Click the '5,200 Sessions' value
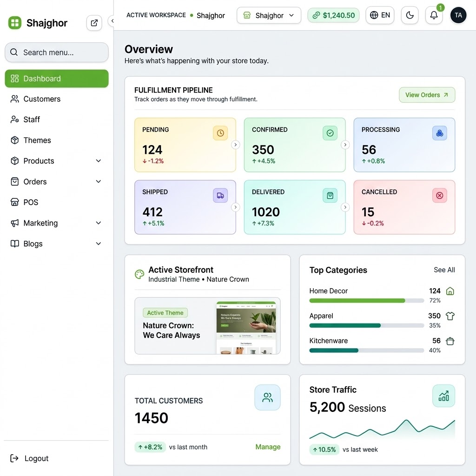This screenshot has width=476, height=476. pyautogui.click(x=348, y=407)
